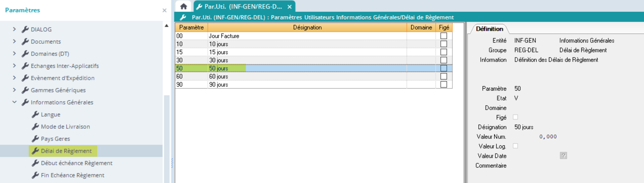Click the wrench icon next to Documents
Image resolution: width=644 pixels, height=183 pixels.
coord(25,41)
